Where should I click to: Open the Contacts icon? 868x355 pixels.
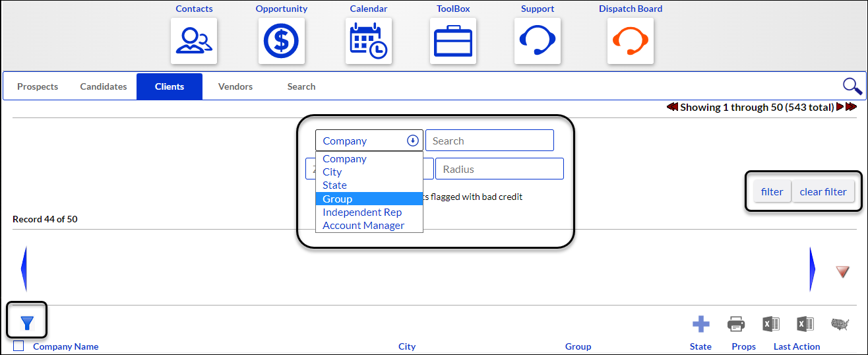click(194, 41)
